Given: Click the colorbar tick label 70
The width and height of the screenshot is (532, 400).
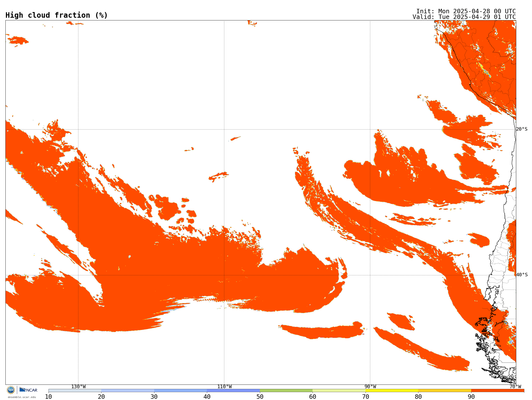Looking at the screenshot, I should (366, 397).
